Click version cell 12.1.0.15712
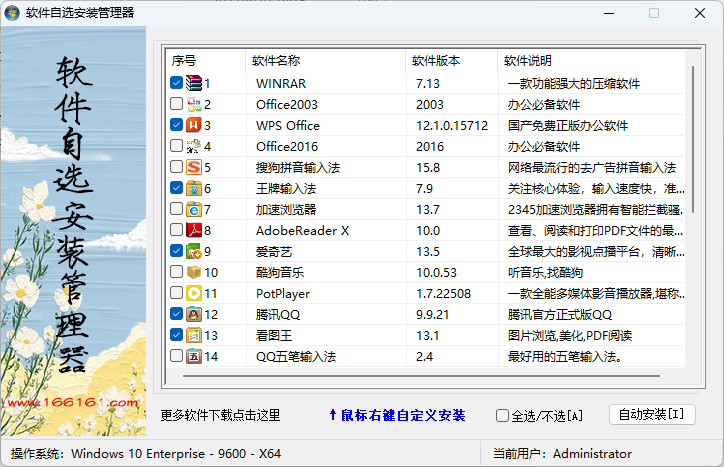The width and height of the screenshot is (724, 467). coord(452,126)
